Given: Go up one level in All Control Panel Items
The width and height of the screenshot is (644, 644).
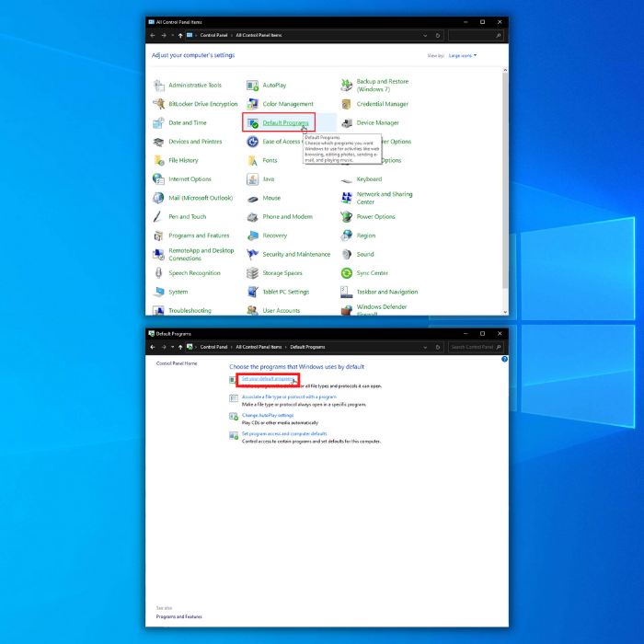Looking at the screenshot, I should tap(180, 36).
